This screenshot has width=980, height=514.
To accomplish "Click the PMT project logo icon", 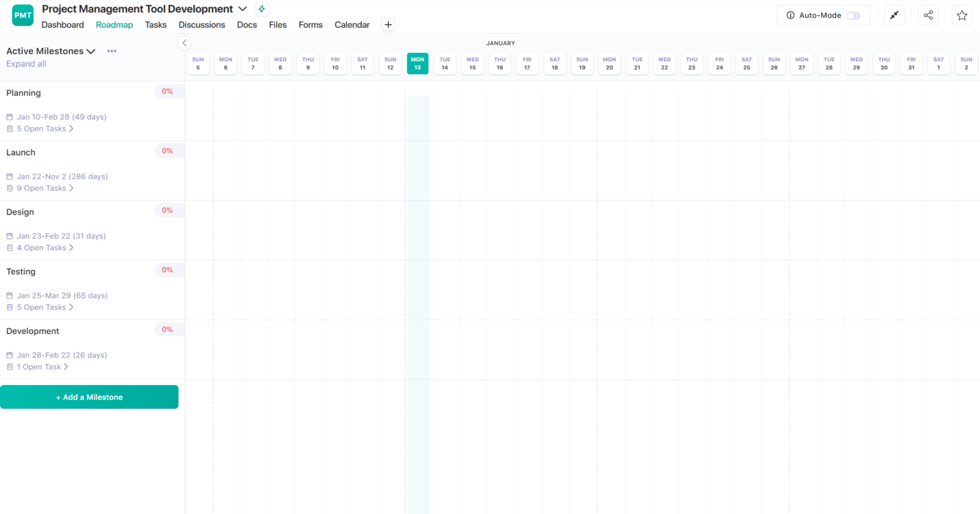I will coord(23,15).
